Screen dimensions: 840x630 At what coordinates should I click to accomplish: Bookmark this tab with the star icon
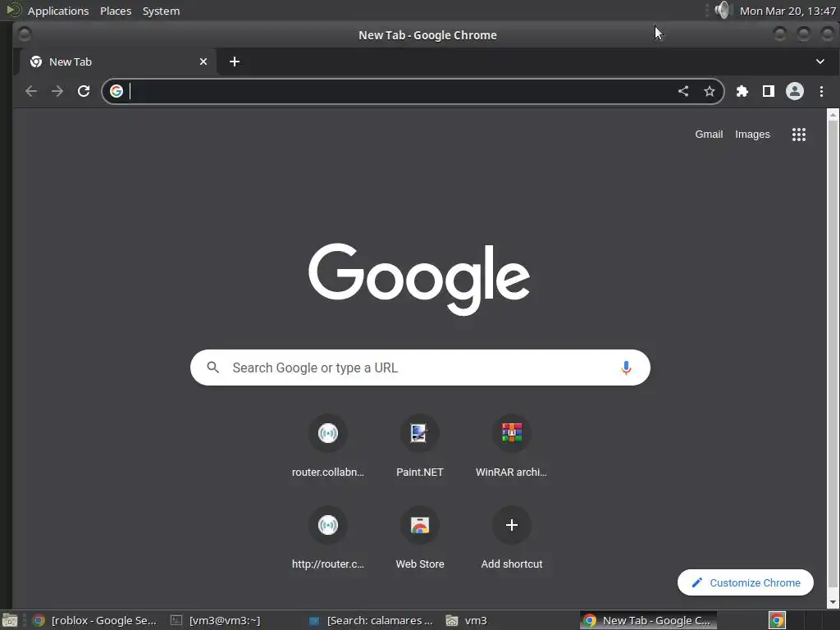tap(710, 91)
